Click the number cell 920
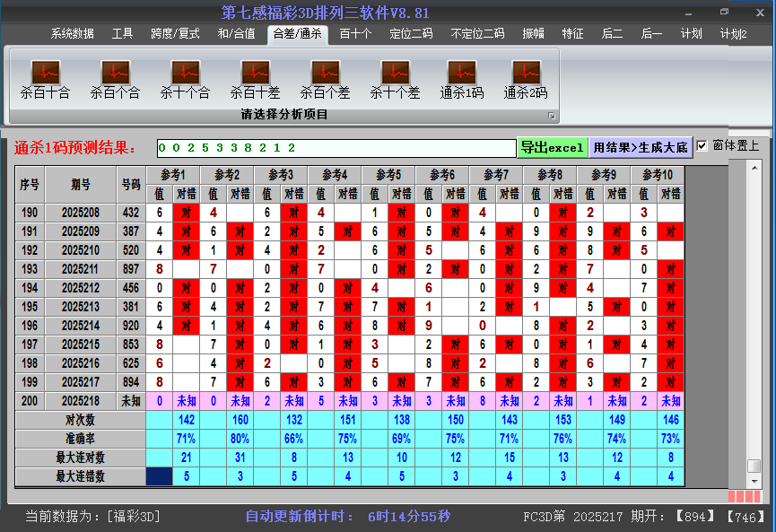The width and height of the screenshot is (776, 532). pyautogui.click(x=131, y=326)
